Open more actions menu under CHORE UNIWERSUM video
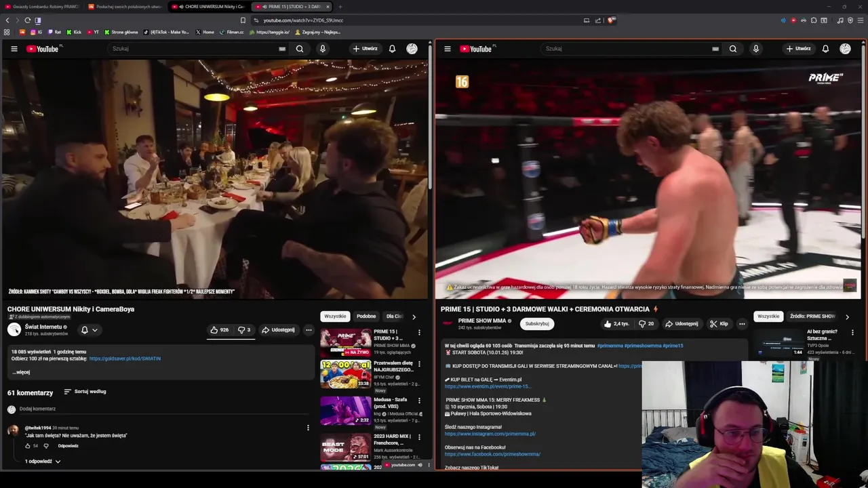 309,330
